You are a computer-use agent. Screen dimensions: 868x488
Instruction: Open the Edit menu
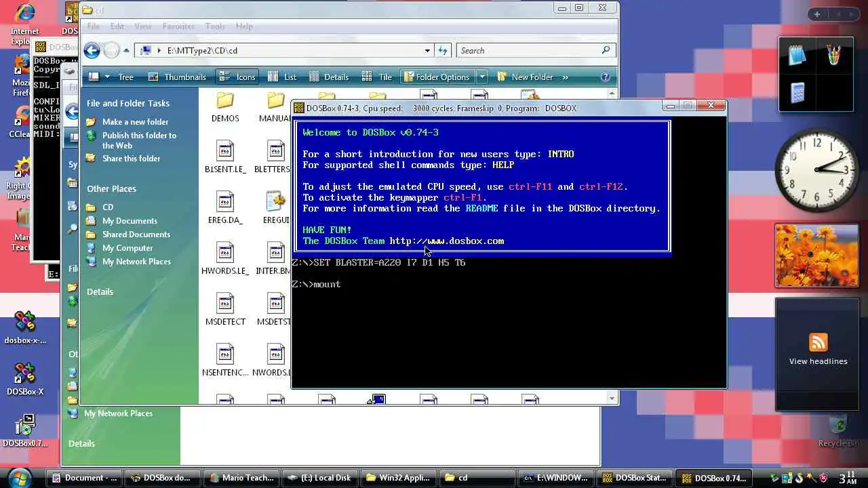tap(117, 26)
